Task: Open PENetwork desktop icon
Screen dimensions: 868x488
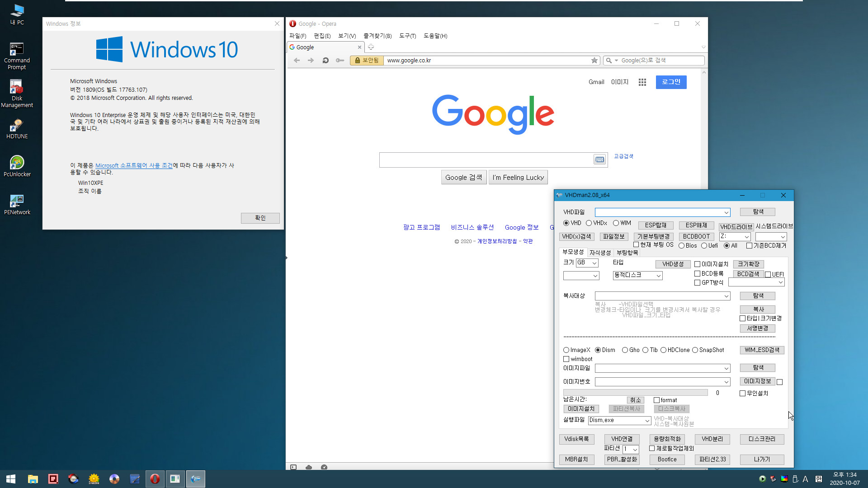Action: click(17, 204)
